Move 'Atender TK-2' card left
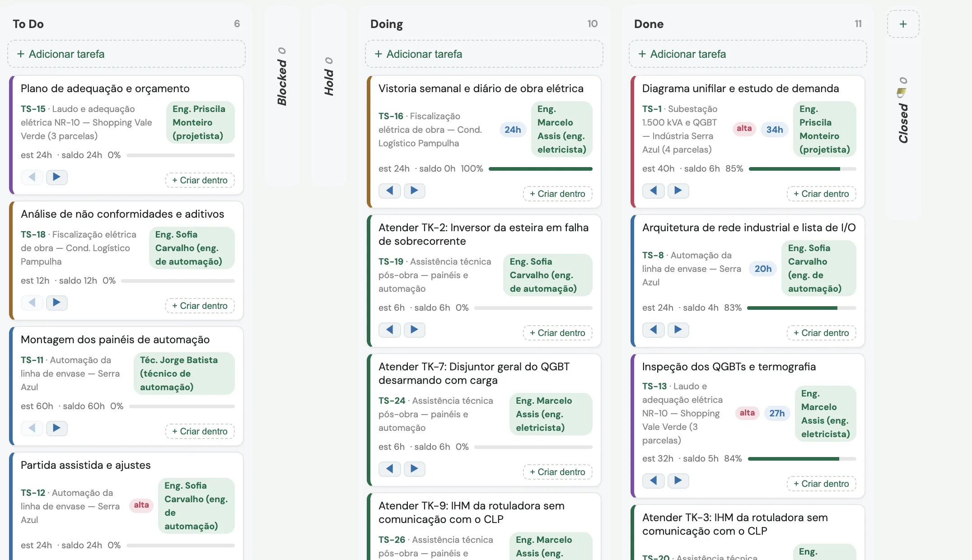This screenshot has width=972, height=560. (390, 330)
